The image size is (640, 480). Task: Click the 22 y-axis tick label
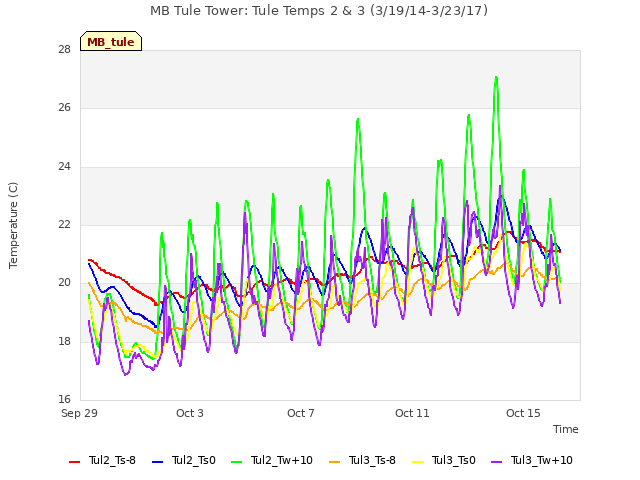coord(64,224)
